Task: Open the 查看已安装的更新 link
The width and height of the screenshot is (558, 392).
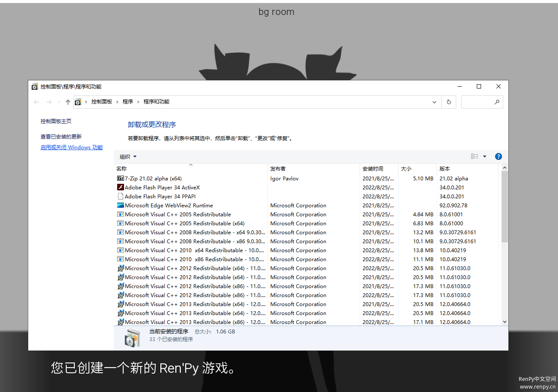Action: [61, 137]
